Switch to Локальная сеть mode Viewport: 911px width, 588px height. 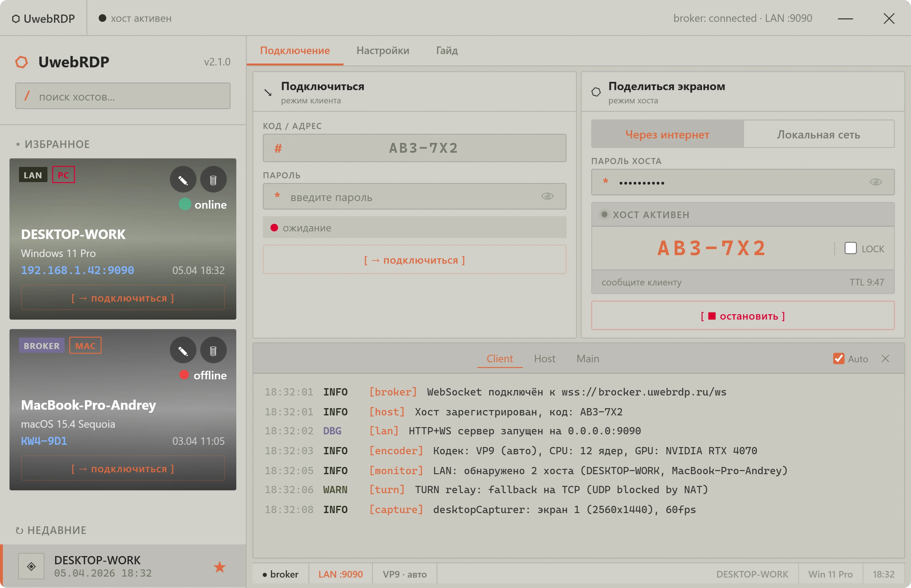click(x=819, y=134)
